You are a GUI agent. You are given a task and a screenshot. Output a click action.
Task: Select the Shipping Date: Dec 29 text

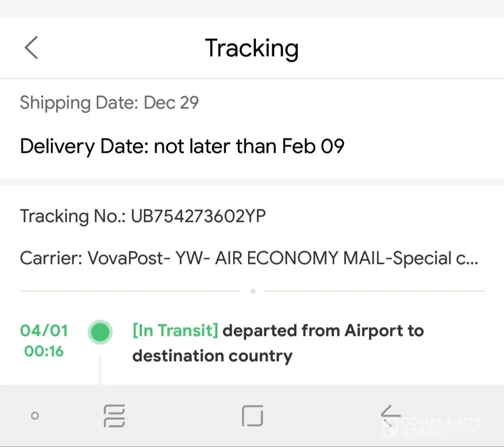[109, 103]
